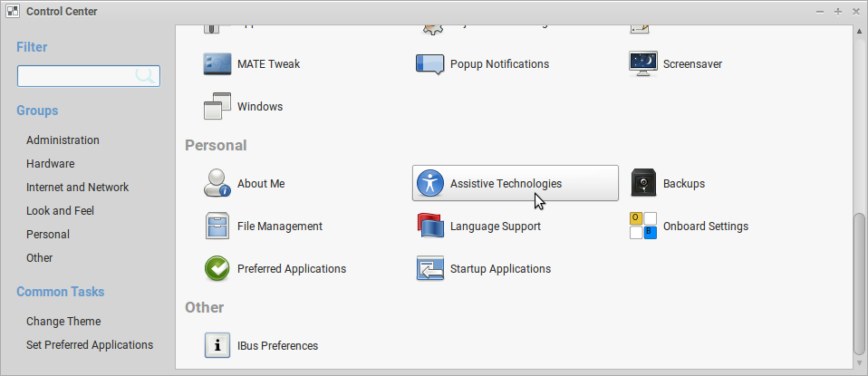Open the Popup Notifications icon
868x376 pixels.
(x=430, y=64)
